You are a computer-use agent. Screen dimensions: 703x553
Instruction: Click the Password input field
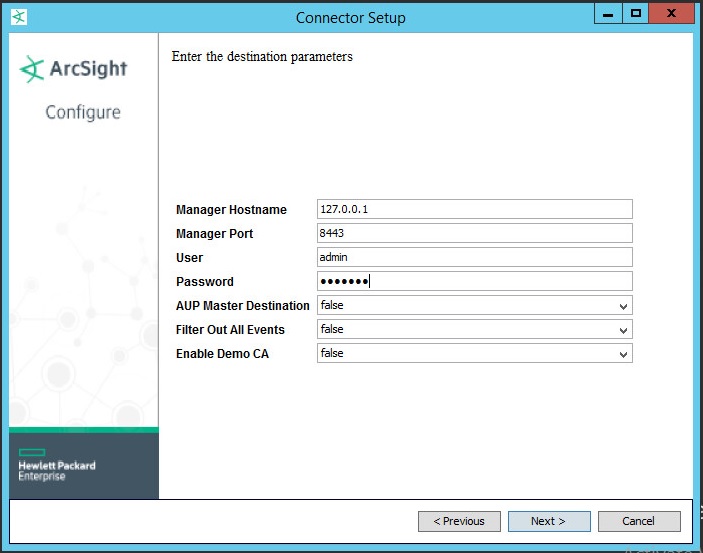click(474, 281)
